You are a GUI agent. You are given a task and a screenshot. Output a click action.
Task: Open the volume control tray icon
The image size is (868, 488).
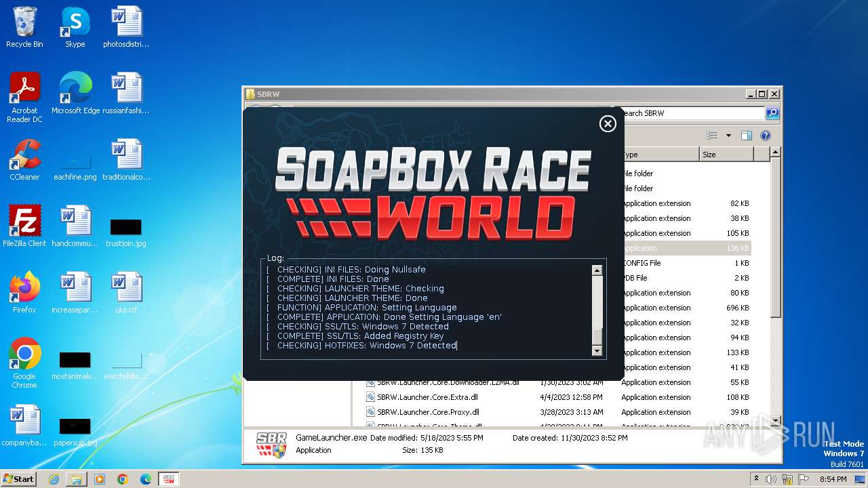[771, 479]
